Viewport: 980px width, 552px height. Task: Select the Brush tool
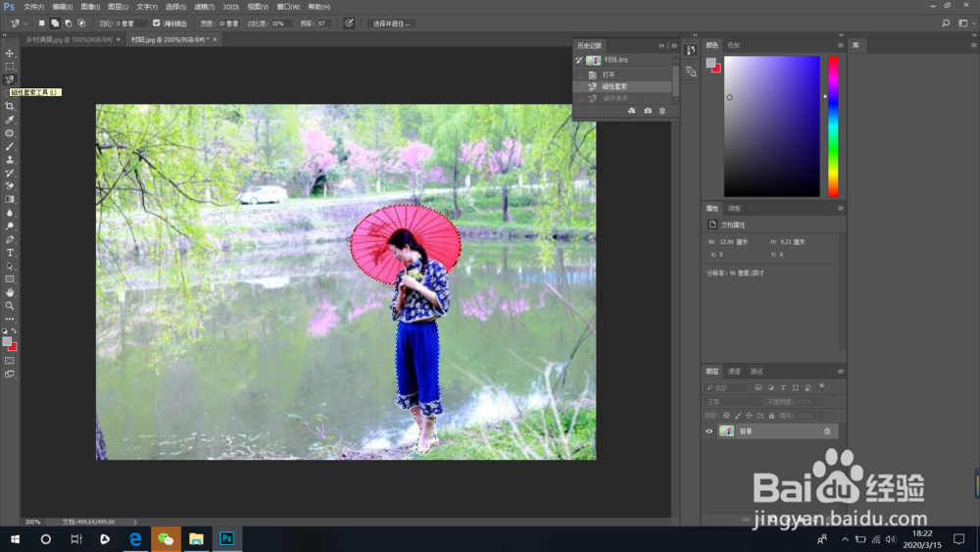pos(10,146)
